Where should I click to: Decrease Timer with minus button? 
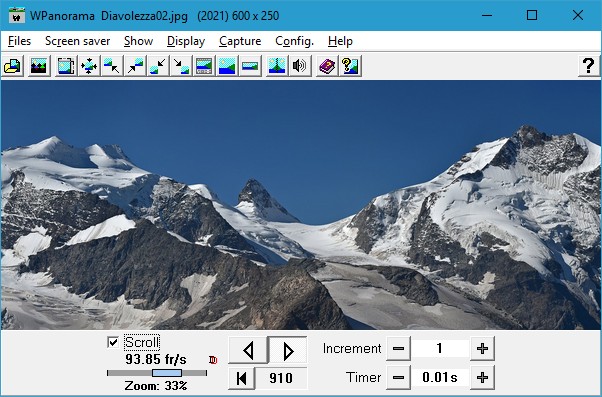coord(398,377)
